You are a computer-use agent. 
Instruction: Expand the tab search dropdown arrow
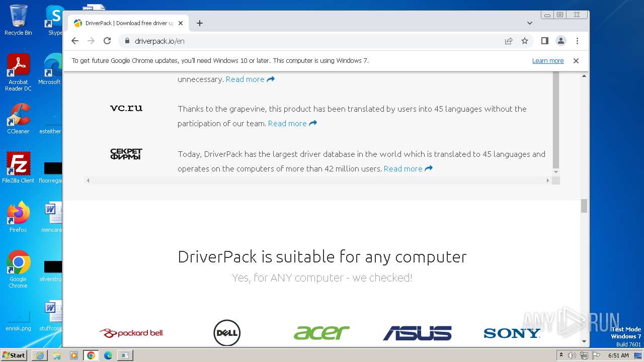coord(530,23)
